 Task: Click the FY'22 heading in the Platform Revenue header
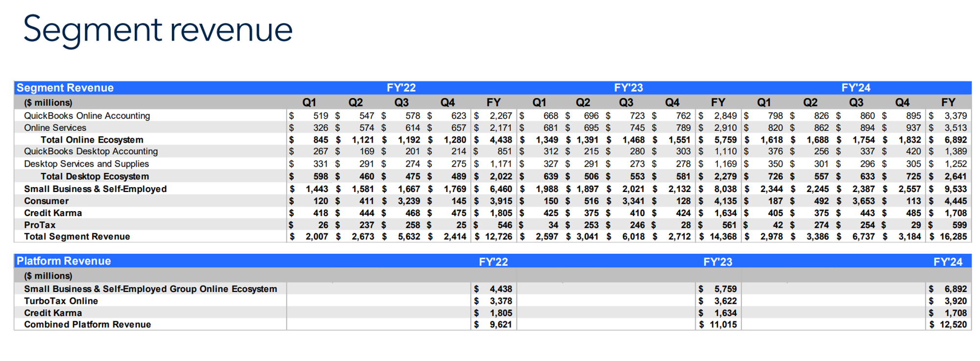click(493, 262)
